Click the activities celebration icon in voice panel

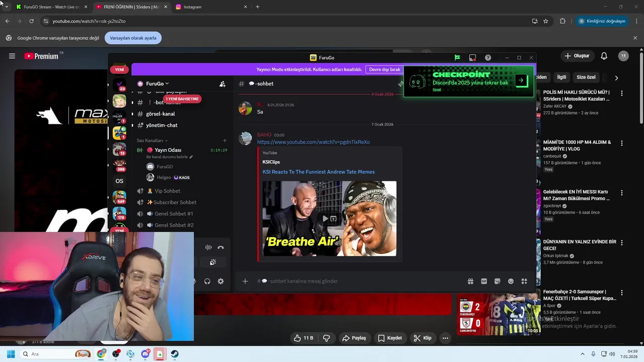213,262
